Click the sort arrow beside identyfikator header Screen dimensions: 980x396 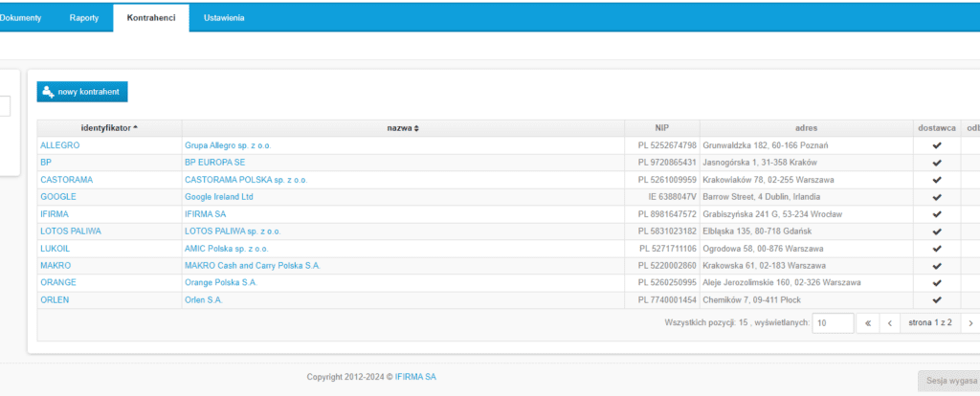[135, 128]
